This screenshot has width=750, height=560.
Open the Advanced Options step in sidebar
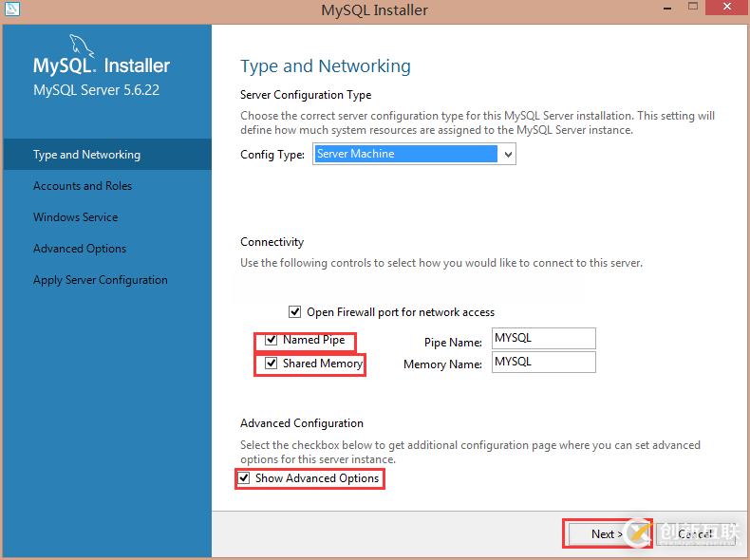pyautogui.click(x=80, y=249)
